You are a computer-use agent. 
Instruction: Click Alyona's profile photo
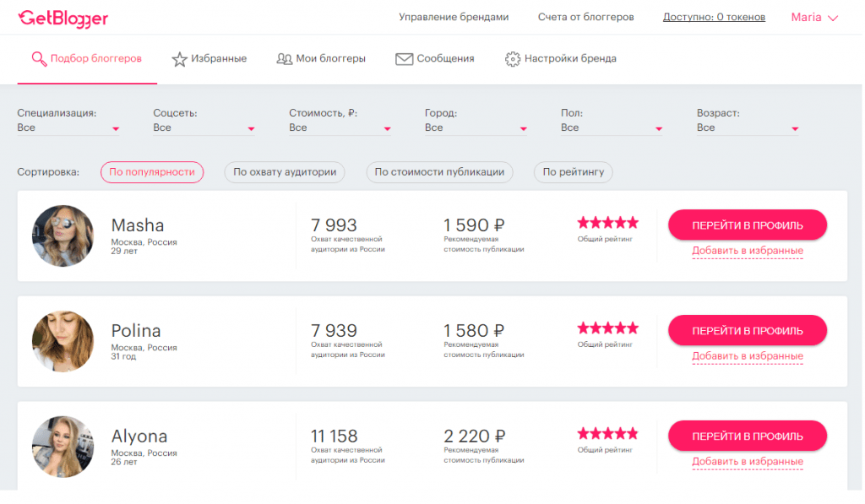[63, 447]
